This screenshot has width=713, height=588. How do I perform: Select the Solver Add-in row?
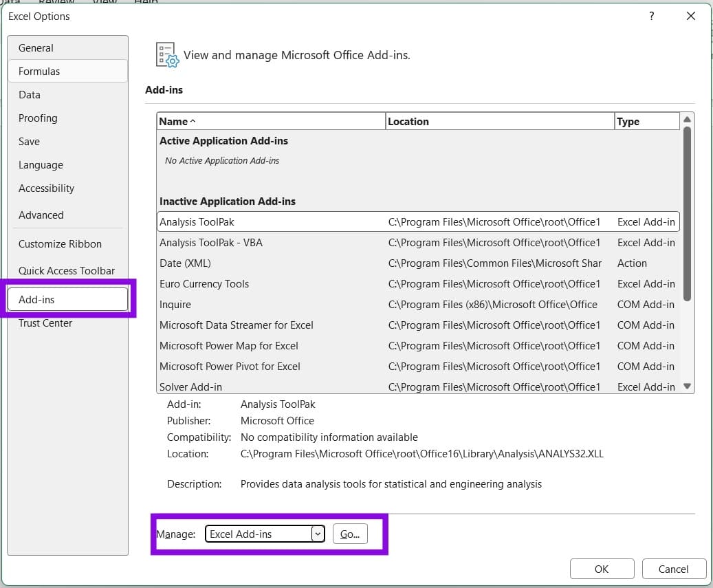click(x=418, y=386)
